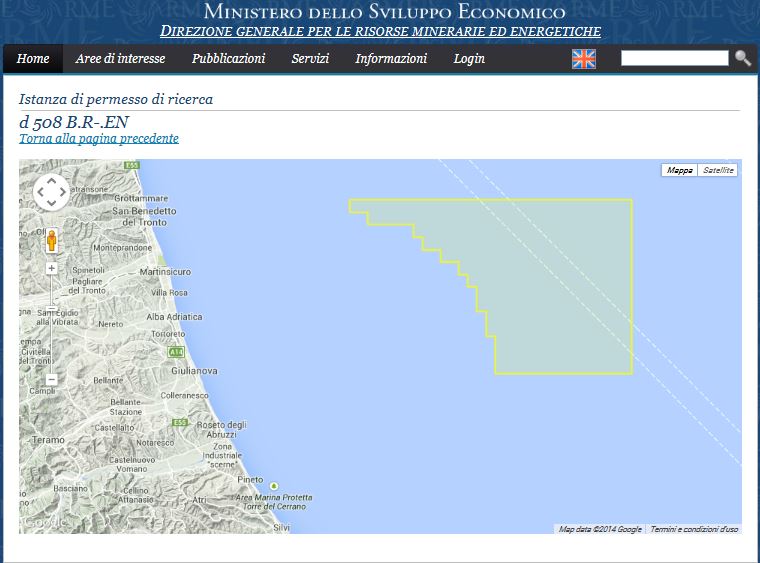Switch map to Satellite view

pos(718,170)
